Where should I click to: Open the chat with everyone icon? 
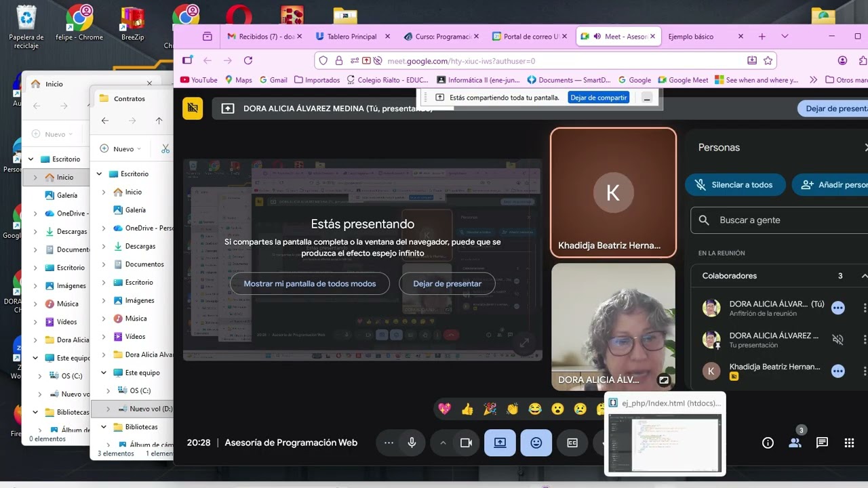(822, 443)
